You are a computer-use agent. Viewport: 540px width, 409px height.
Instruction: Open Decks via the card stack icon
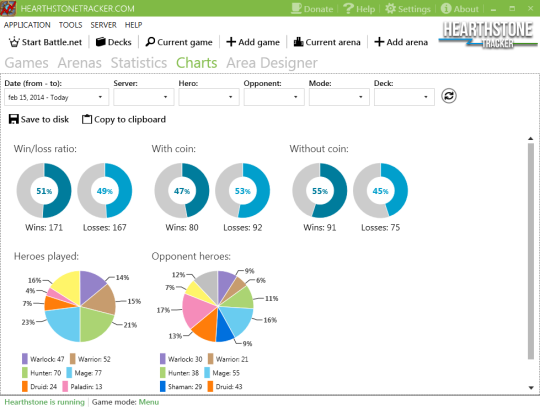point(101,42)
